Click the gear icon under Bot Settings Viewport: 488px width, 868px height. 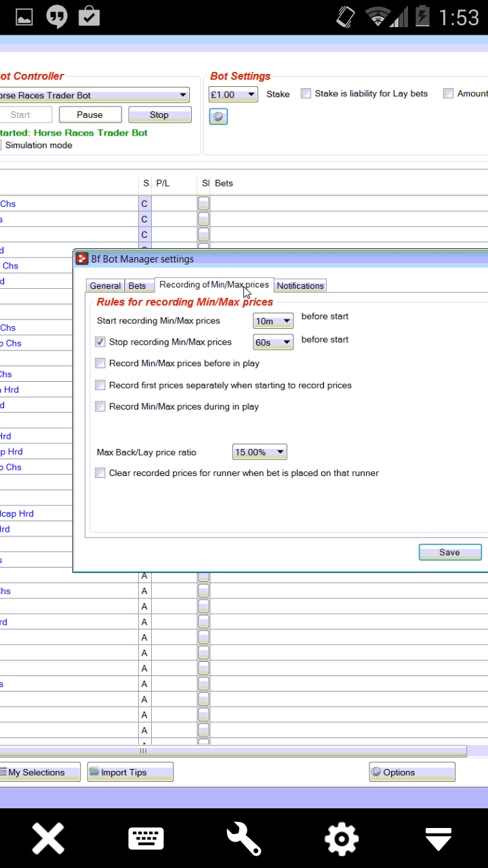coord(218,117)
